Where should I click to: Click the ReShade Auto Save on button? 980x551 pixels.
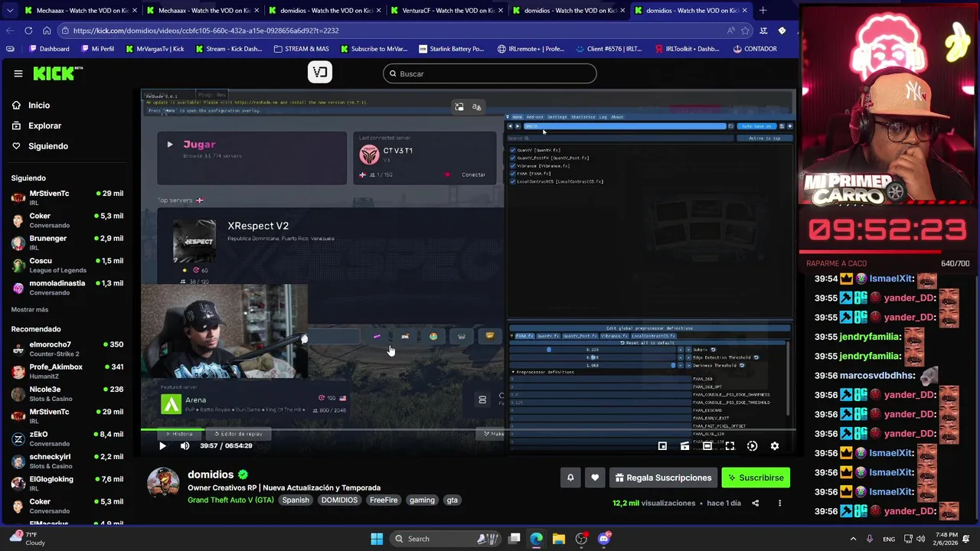point(756,126)
